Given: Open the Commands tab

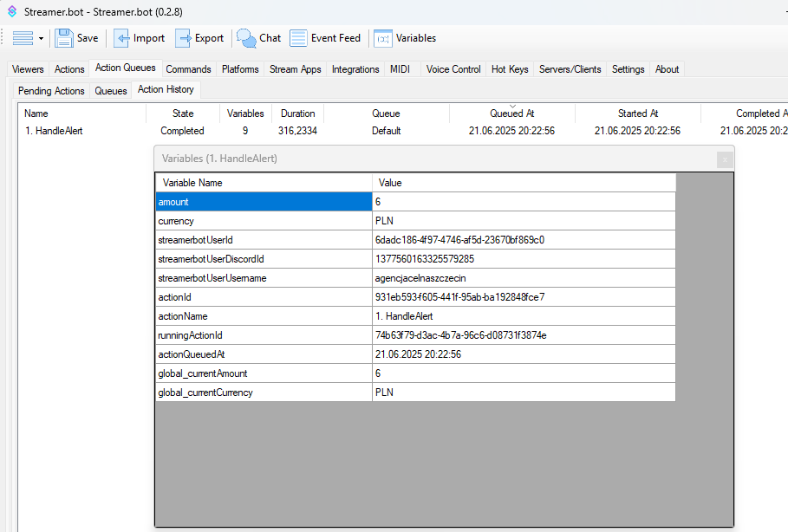Looking at the screenshot, I should pos(188,69).
